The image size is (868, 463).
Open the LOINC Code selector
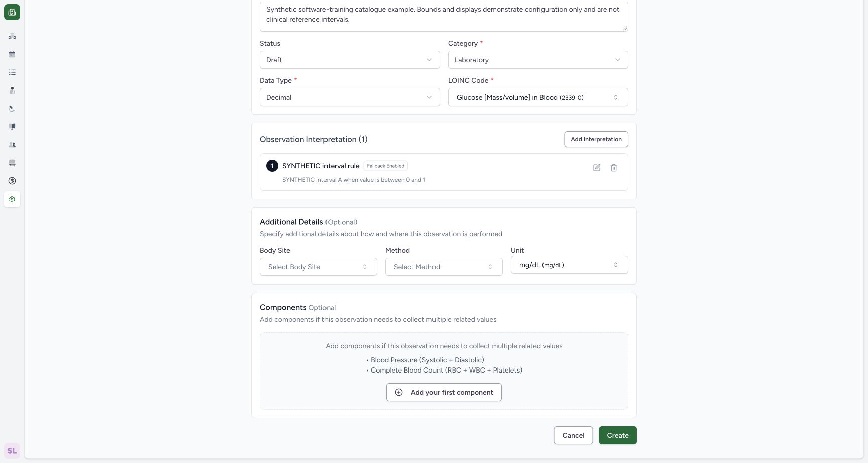(x=538, y=97)
